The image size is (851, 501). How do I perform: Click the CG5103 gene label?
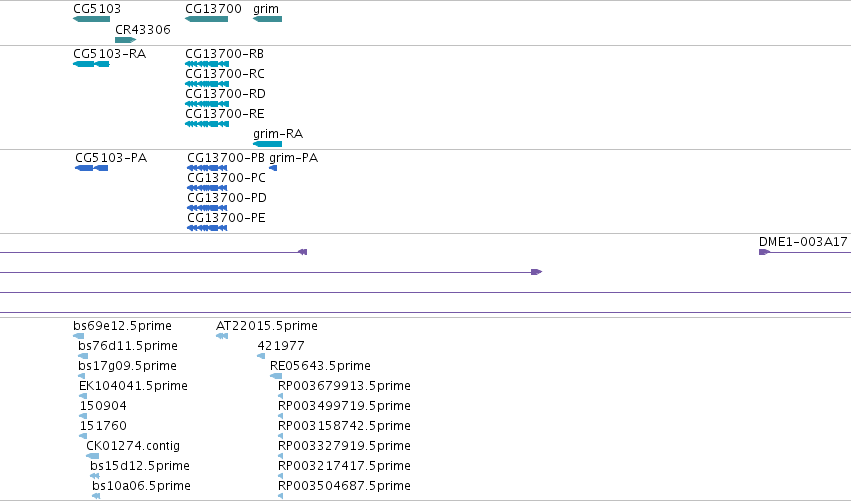tap(97, 9)
